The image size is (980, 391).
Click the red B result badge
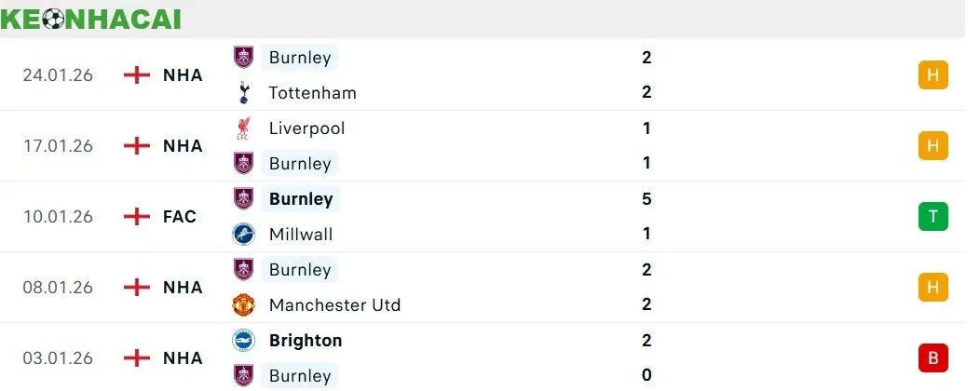click(932, 358)
